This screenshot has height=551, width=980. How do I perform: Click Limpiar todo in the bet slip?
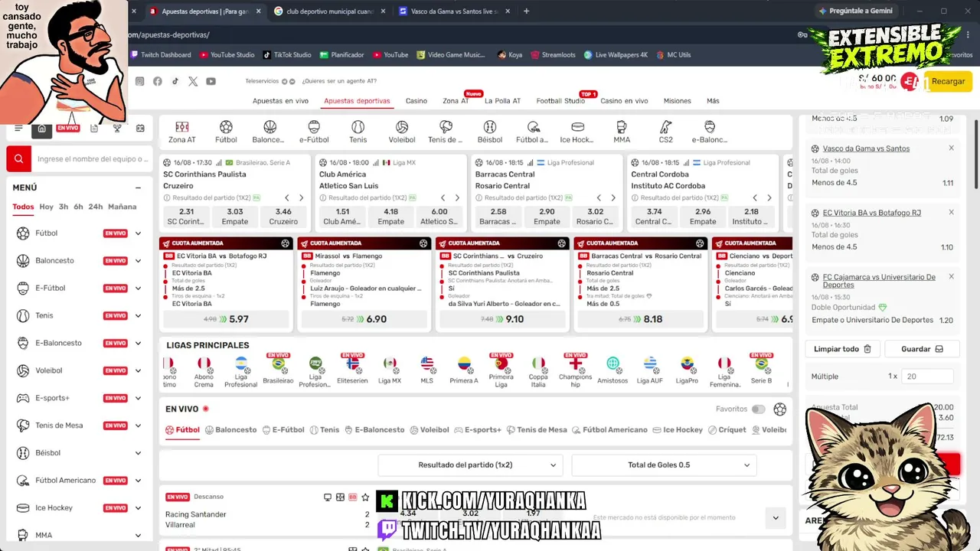842,349
